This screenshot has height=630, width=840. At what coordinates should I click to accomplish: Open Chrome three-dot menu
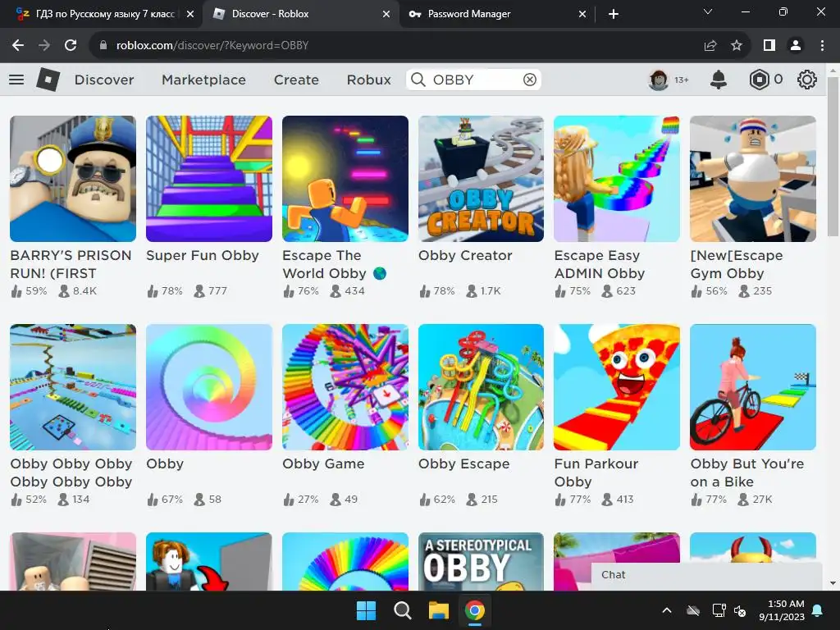pyautogui.click(x=822, y=46)
